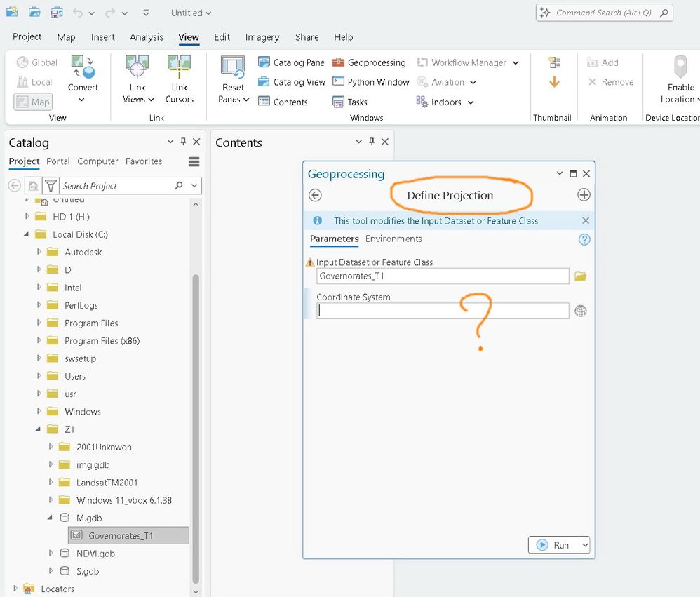
Task: Click Save Project icon in quick access
Action: [x=57, y=12]
